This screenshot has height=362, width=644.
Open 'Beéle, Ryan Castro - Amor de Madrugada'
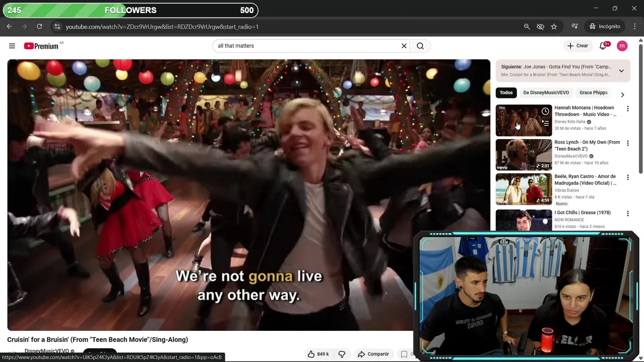point(585,180)
